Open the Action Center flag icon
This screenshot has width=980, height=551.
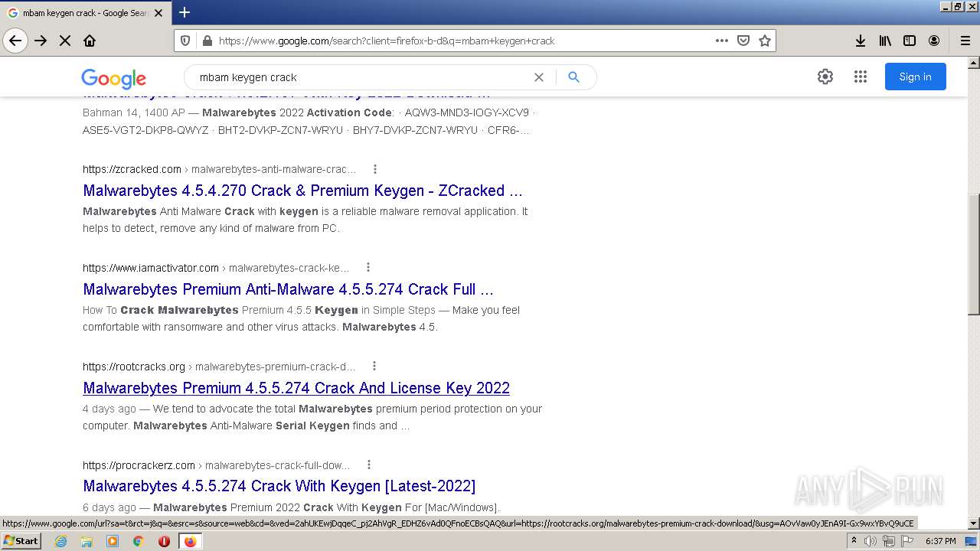pyautogui.click(x=907, y=541)
